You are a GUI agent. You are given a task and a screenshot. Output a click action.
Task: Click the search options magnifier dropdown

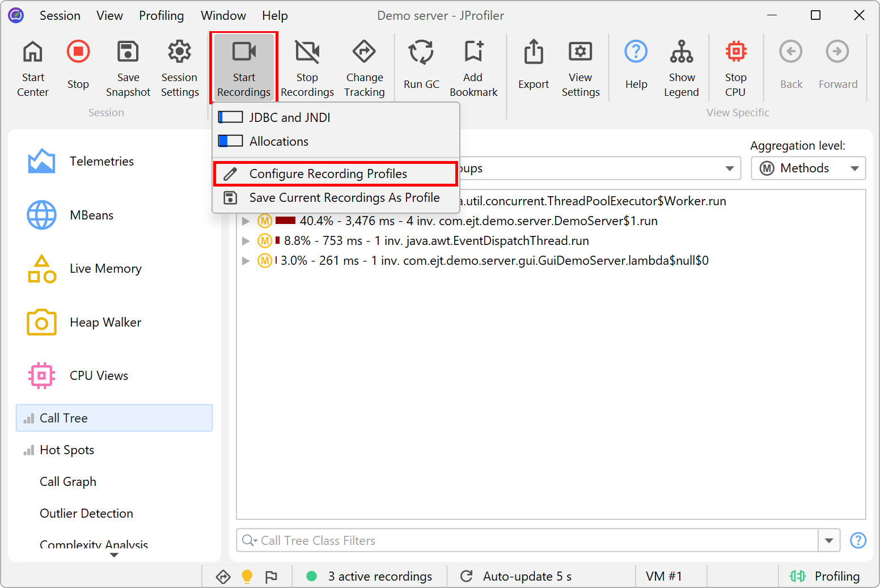coord(250,540)
